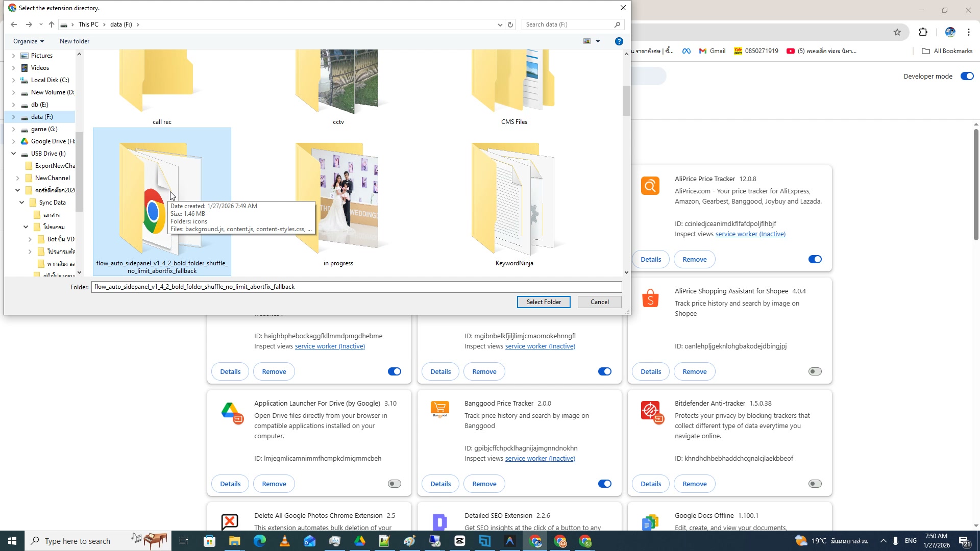Click the AliPrice Price Tracker extension icon
This screenshot has width=980, height=551.
tap(650, 186)
